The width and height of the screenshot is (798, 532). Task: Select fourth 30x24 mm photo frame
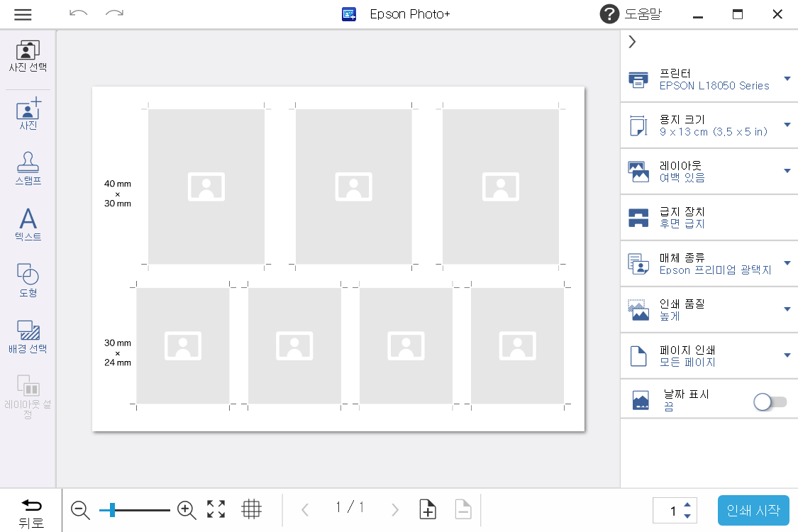(x=518, y=346)
